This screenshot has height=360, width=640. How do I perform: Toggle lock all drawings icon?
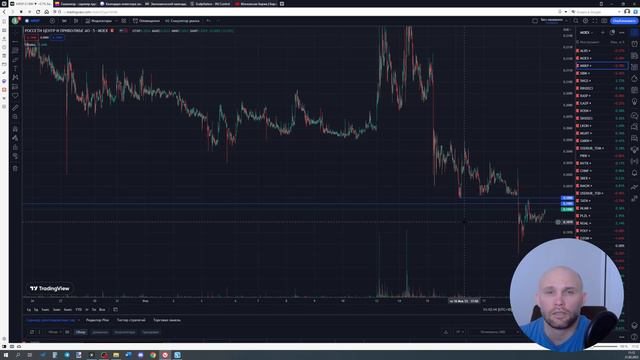pos(15,147)
